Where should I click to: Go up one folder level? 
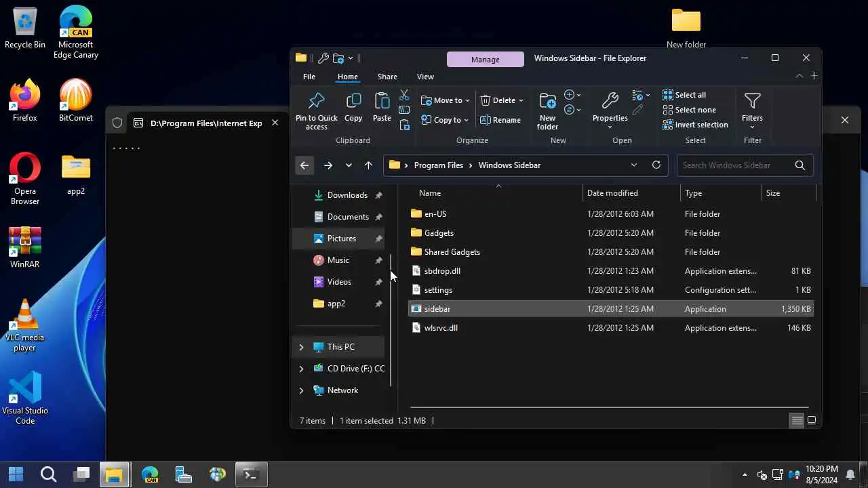click(x=368, y=165)
